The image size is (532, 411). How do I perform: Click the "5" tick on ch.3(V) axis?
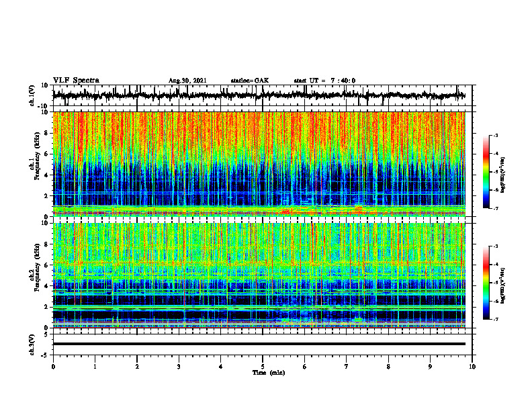(x=47, y=334)
